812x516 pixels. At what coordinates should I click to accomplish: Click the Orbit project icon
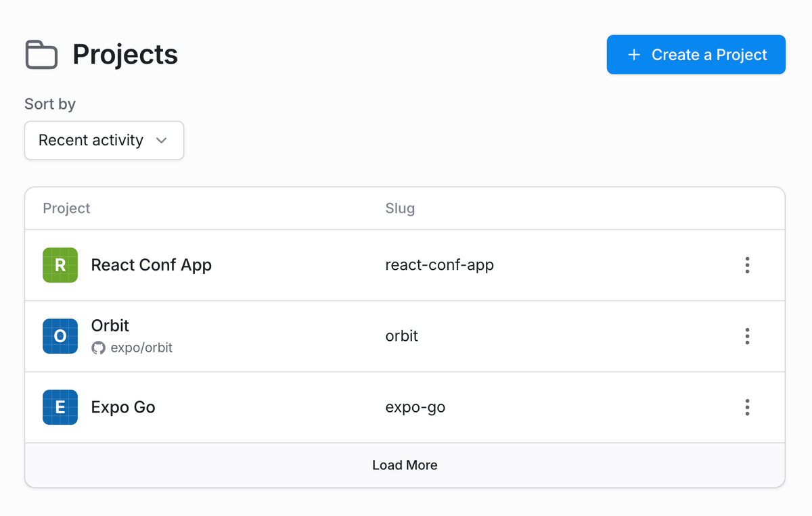pos(60,336)
